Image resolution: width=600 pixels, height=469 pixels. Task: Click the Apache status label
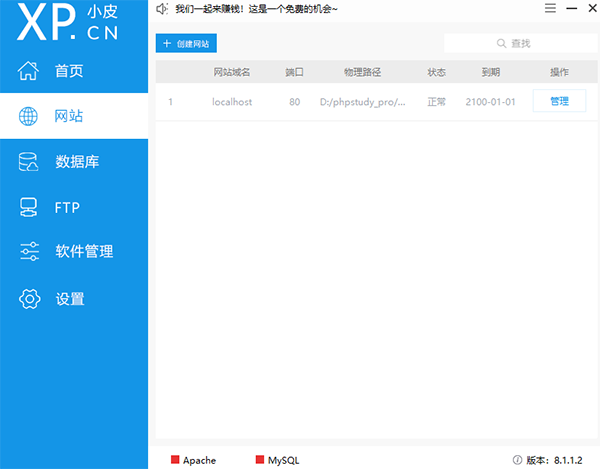point(199,460)
